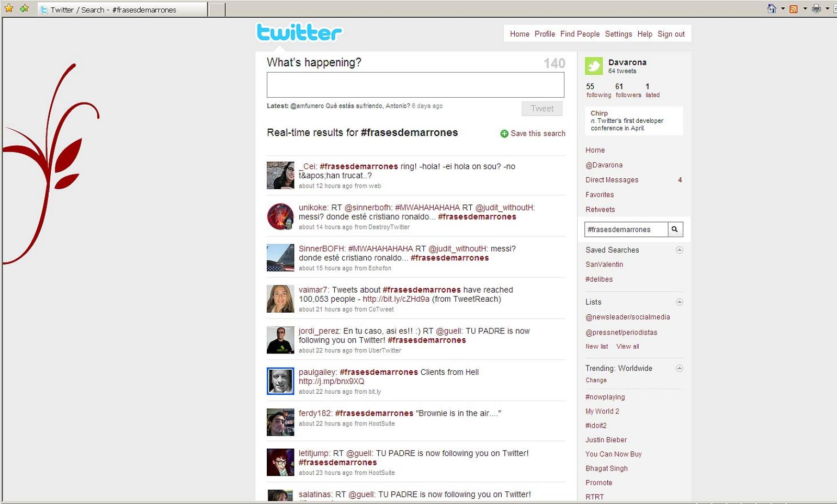837x504 pixels.
Task: Collapse the Saved Searches section
Action: tap(679, 250)
